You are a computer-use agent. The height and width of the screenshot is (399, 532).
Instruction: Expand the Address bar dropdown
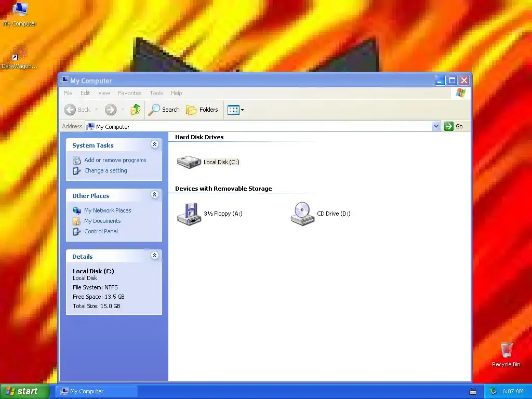pos(436,126)
